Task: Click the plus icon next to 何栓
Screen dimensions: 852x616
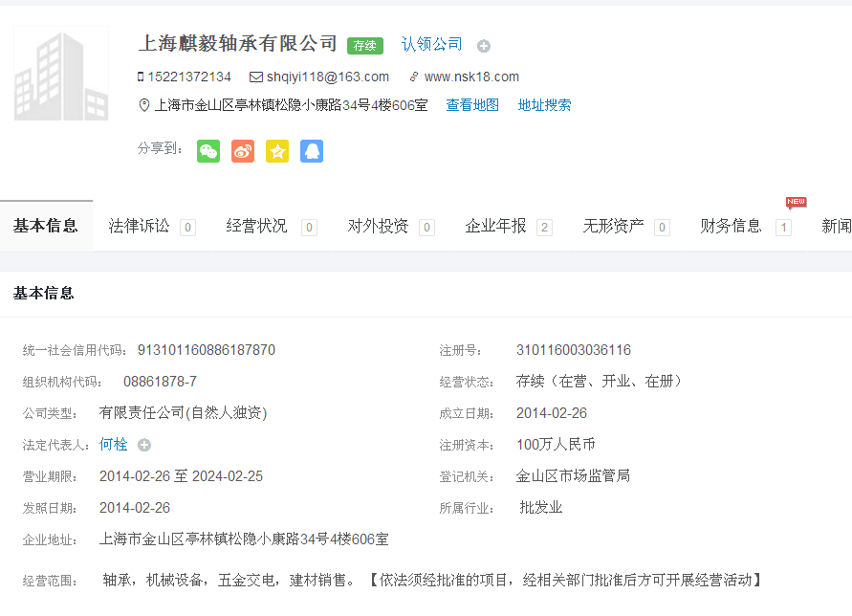Action: tap(144, 445)
